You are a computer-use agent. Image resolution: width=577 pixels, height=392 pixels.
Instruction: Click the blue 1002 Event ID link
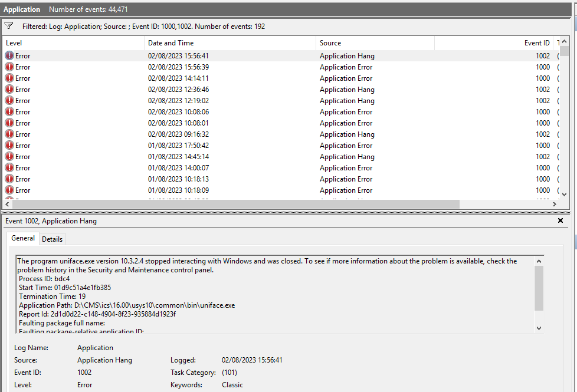tap(84, 372)
